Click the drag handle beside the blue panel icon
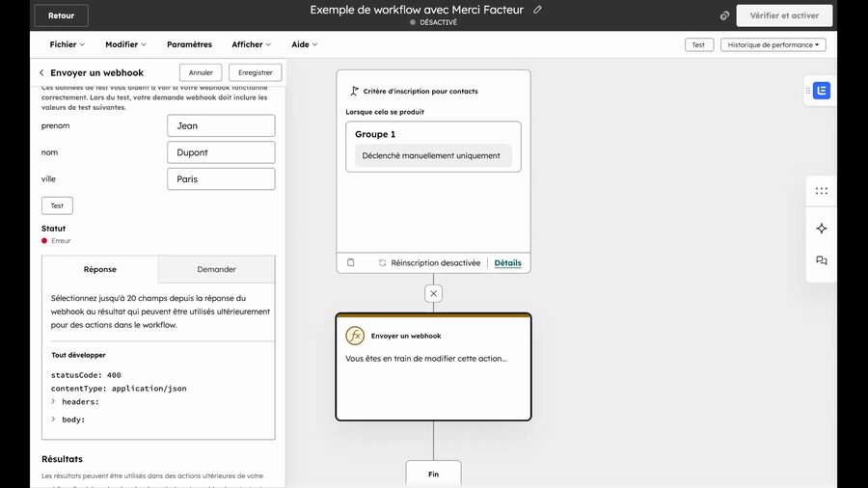The image size is (868, 488). pos(807,91)
